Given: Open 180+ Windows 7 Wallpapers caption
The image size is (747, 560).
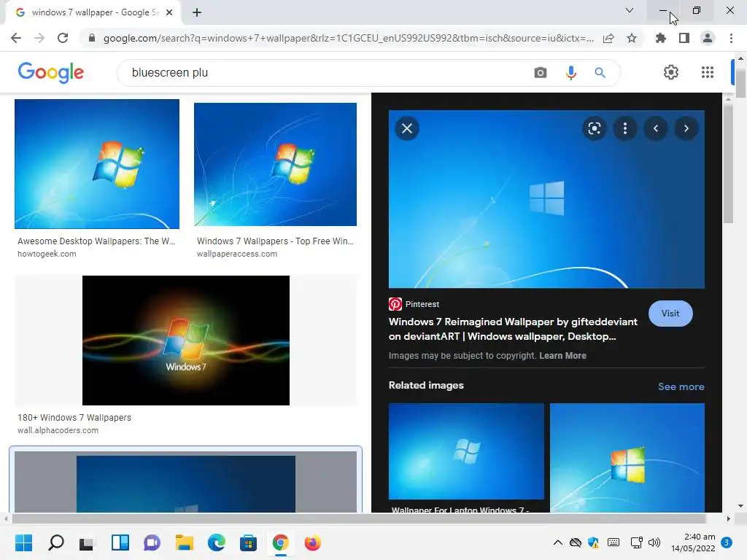Looking at the screenshot, I should point(74,418).
